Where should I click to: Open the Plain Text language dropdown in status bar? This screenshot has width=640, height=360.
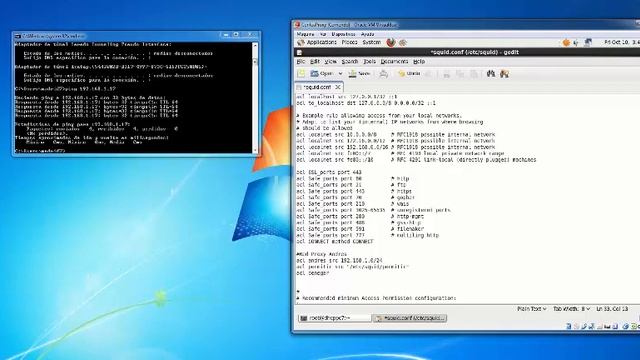532,309
